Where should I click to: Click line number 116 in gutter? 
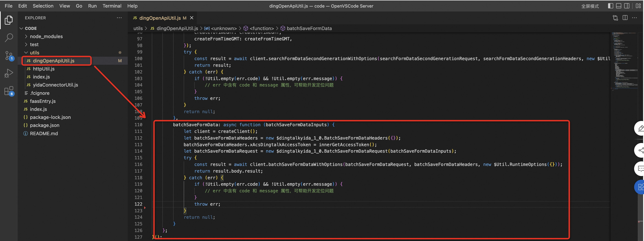pos(138,164)
